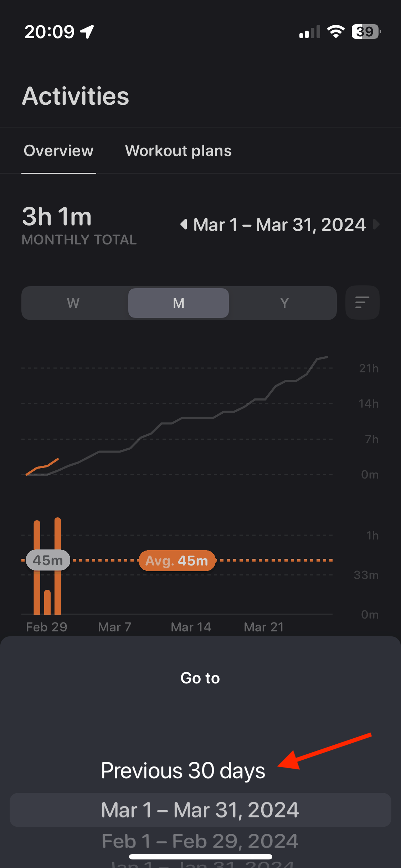401x868 pixels.
Task: Switch to the Workout plans tab
Action: click(x=178, y=151)
